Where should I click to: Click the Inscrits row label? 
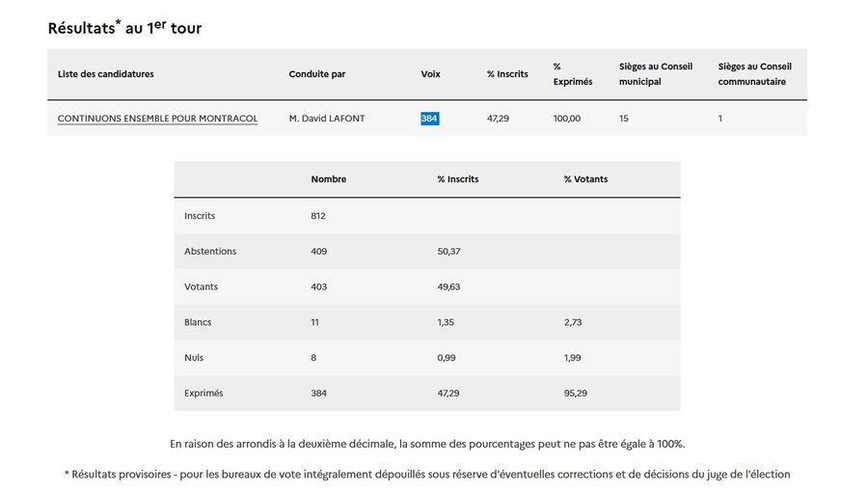point(200,216)
